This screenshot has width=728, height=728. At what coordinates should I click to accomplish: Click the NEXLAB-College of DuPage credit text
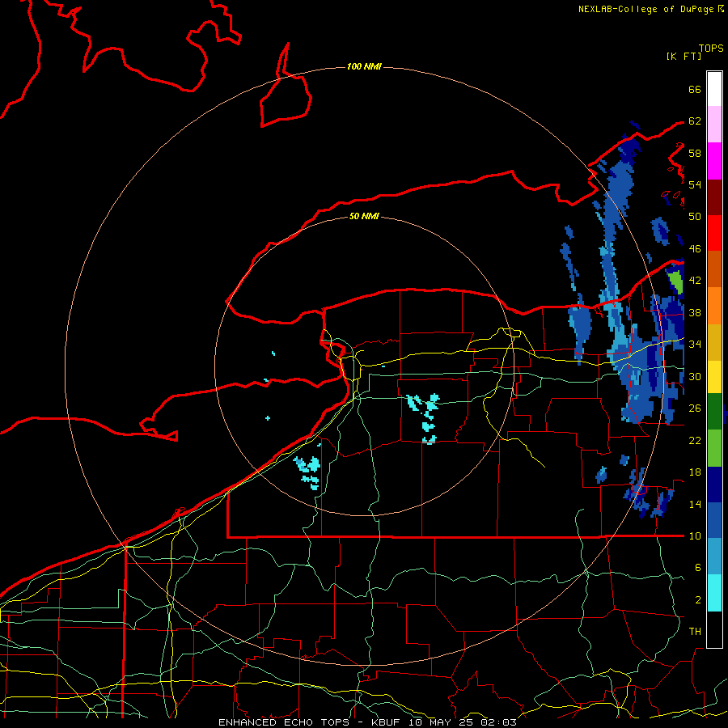(x=645, y=9)
